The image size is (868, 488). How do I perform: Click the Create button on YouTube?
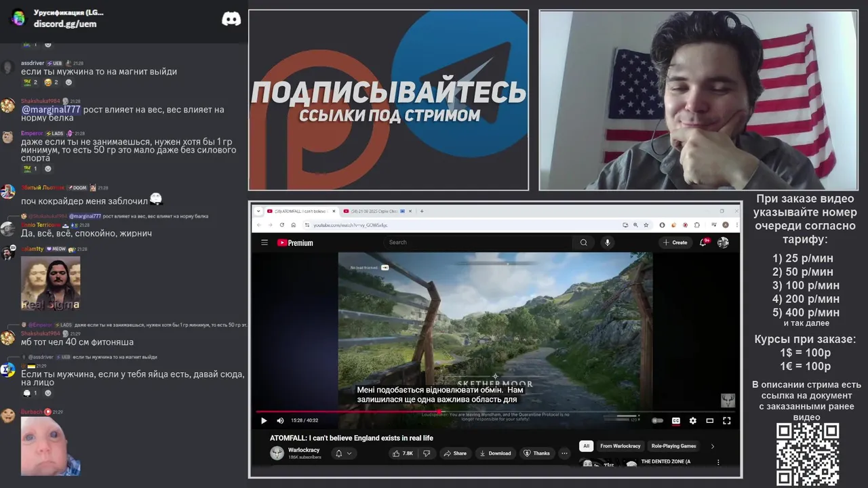(x=675, y=243)
